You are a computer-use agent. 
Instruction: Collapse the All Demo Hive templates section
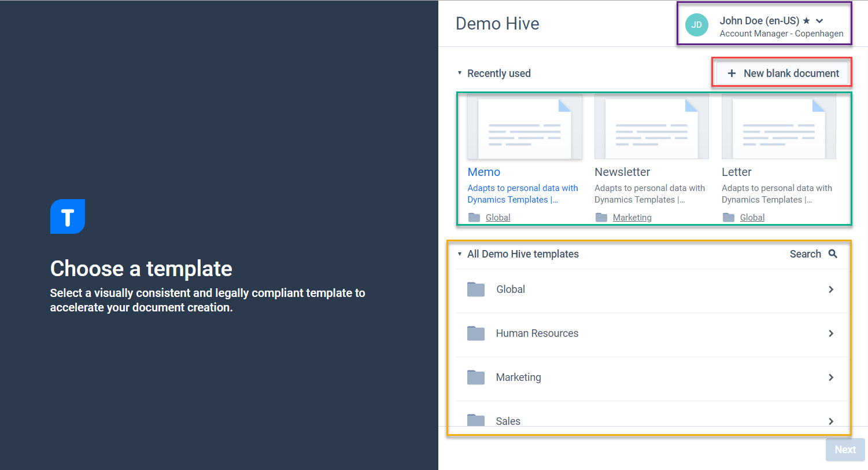[459, 254]
